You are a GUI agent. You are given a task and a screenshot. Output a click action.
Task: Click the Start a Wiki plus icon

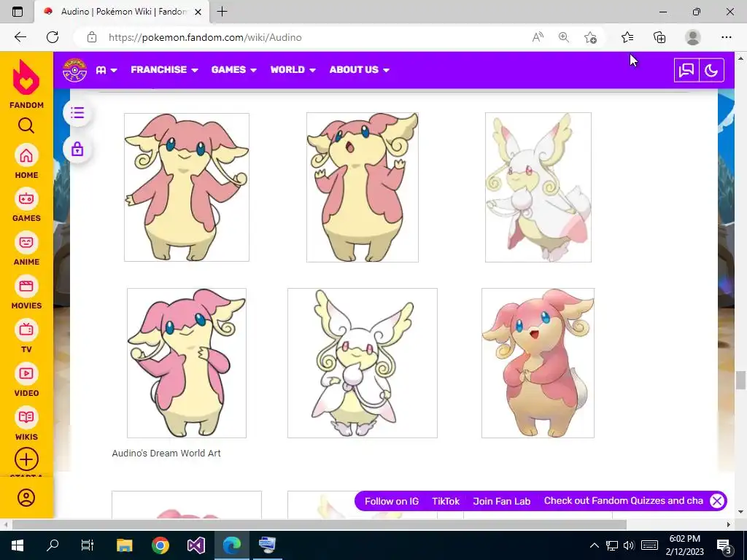point(26,459)
